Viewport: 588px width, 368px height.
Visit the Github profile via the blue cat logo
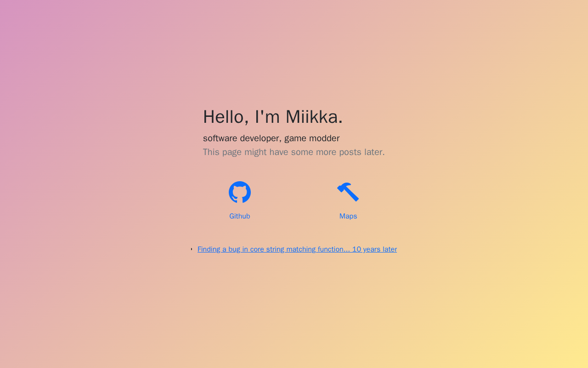[240, 192]
